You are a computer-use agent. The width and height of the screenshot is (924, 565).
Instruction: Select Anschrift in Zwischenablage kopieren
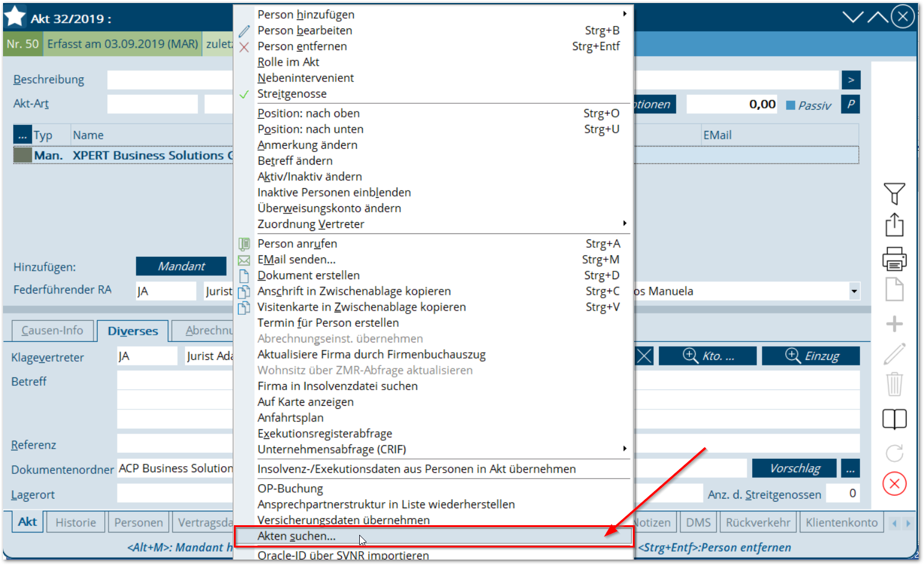[433, 291]
